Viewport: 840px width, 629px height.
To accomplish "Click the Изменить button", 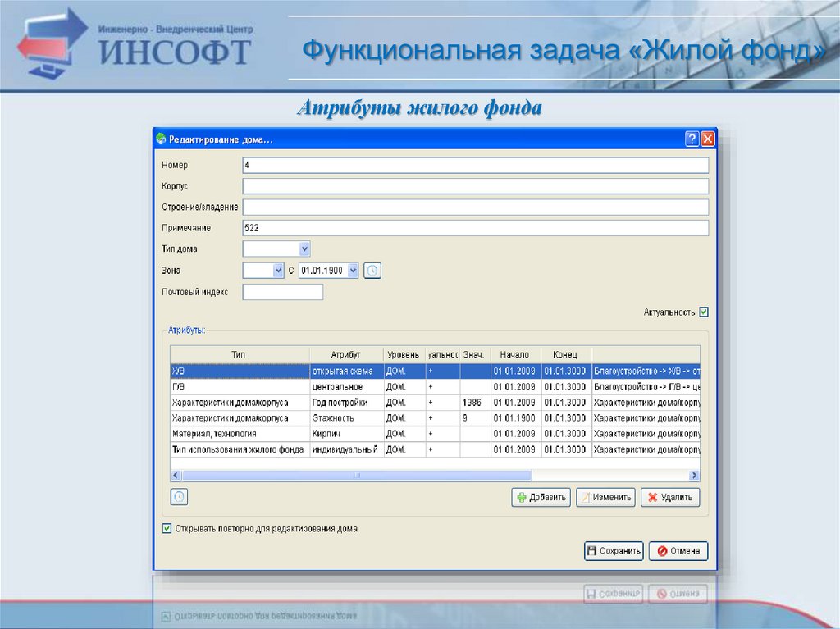I will [606, 497].
